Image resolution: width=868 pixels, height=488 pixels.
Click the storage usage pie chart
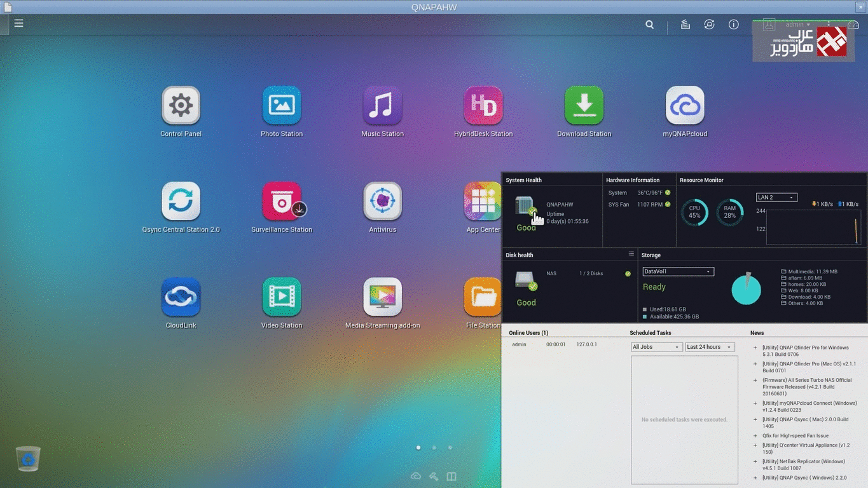(747, 289)
